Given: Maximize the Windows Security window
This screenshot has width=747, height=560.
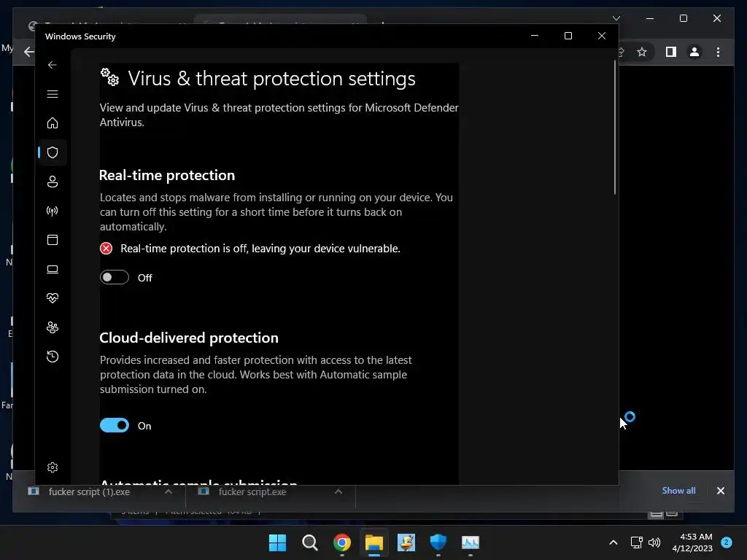Looking at the screenshot, I should point(568,36).
